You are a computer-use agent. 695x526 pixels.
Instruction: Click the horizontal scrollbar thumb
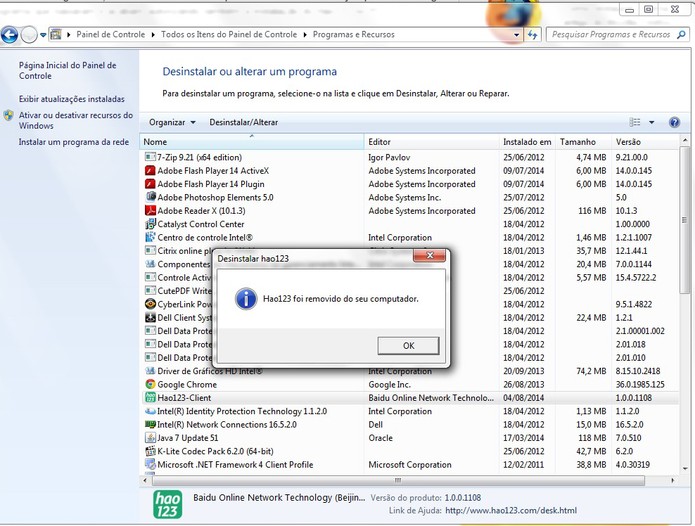[398, 480]
